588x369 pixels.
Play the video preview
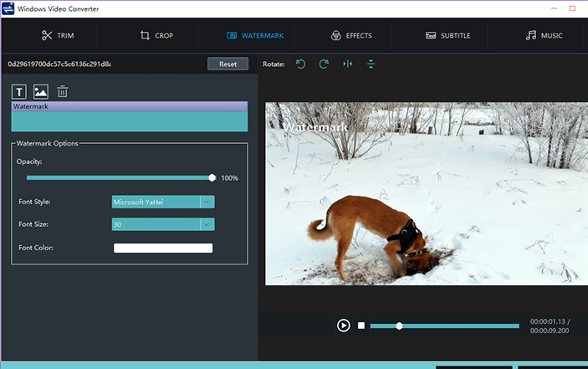[343, 325]
